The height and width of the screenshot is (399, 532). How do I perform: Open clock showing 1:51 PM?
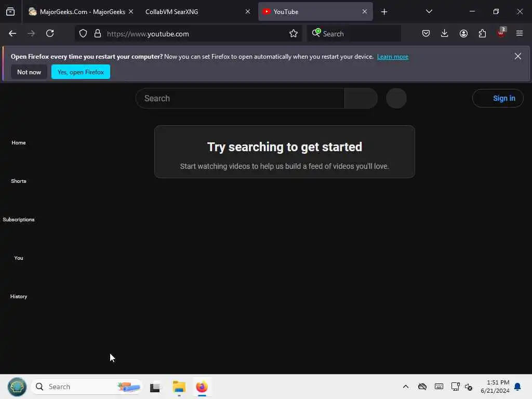[495, 387]
